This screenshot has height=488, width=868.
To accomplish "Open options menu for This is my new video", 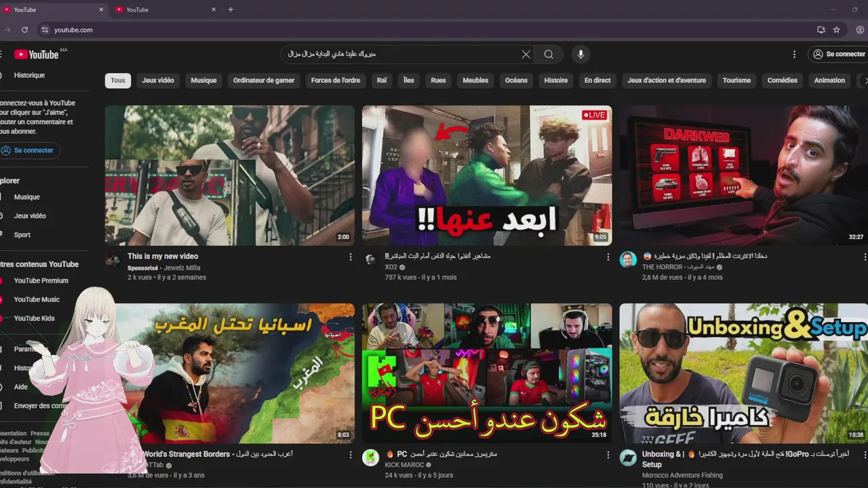I will tap(351, 257).
